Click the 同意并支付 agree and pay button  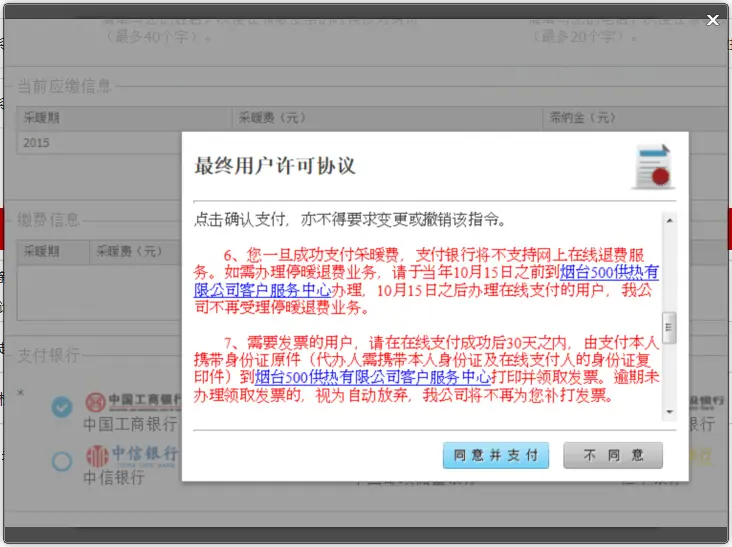[496, 456]
